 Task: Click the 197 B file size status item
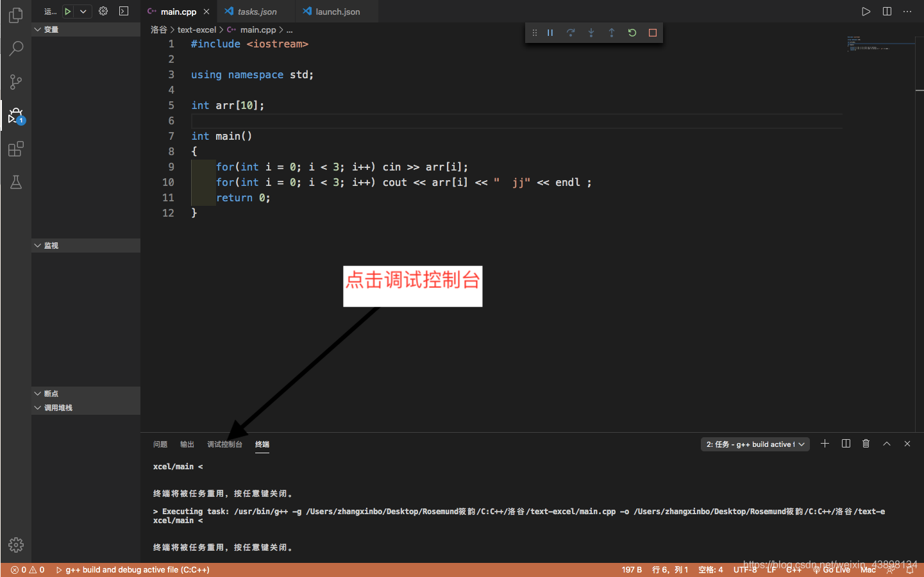[632, 570]
